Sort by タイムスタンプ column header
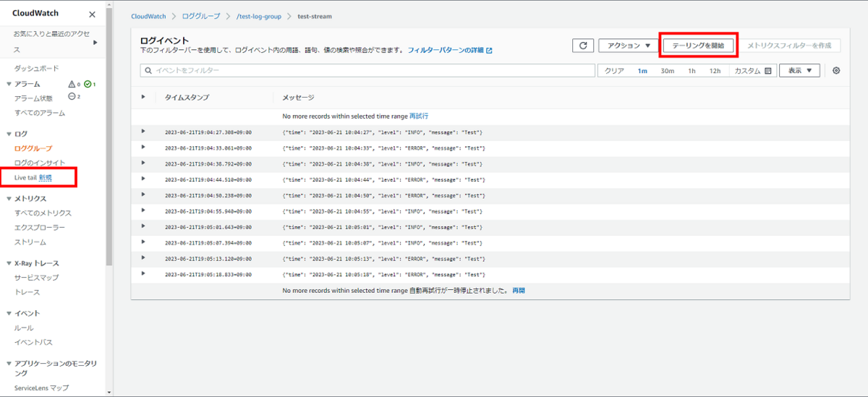Screen dimensions: 868x397 pyautogui.click(x=187, y=97)
